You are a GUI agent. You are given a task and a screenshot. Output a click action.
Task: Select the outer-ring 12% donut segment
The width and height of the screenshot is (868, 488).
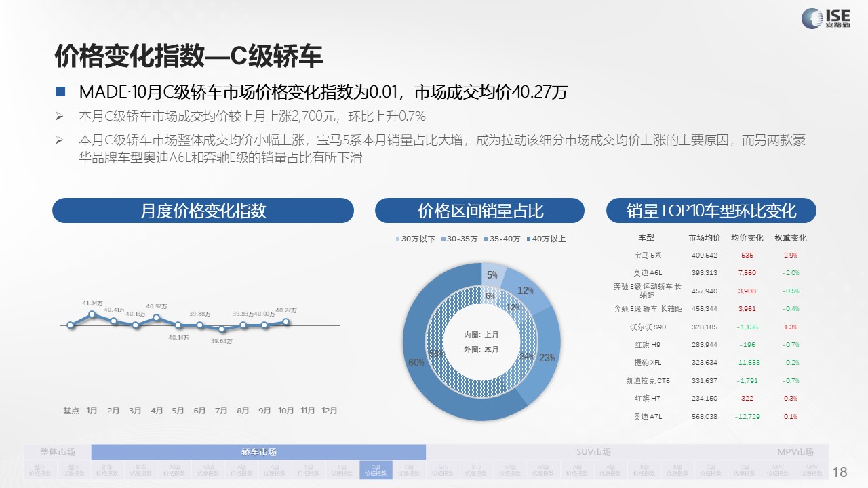pos(526,290)
